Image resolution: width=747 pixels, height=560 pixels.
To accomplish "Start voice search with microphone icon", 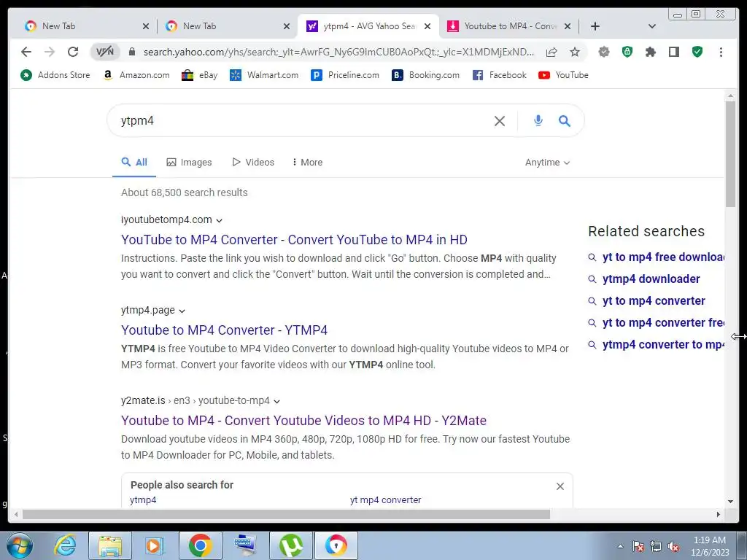I will pos(538,121).
